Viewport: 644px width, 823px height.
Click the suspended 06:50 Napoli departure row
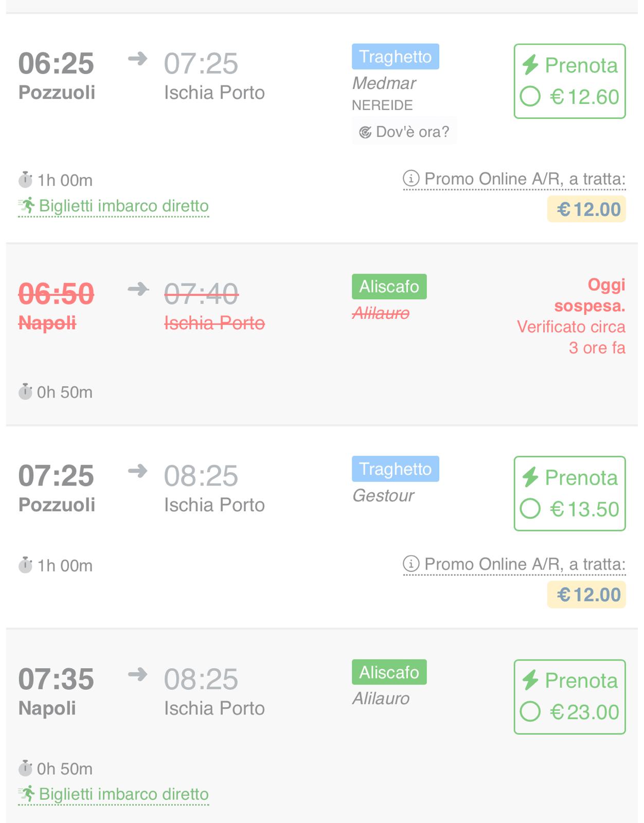point(322,334)
